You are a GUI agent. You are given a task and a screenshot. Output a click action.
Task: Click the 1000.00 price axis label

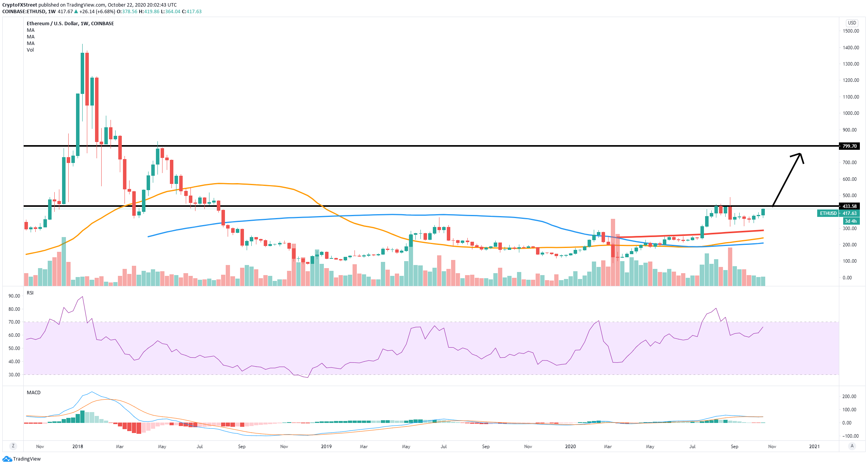pyautogui.click(x=851, y=113)
